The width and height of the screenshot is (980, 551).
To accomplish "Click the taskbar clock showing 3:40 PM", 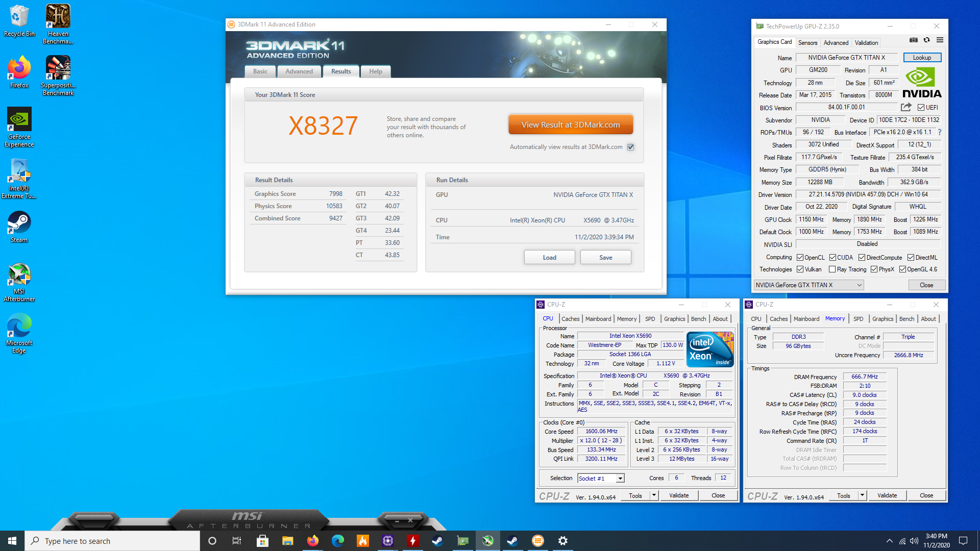I will (936, 541).
